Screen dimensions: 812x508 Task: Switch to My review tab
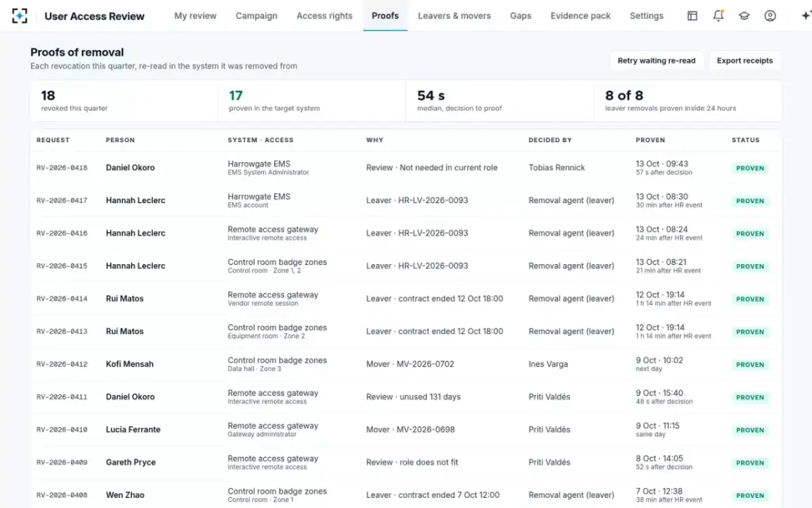tap(196, 16)
